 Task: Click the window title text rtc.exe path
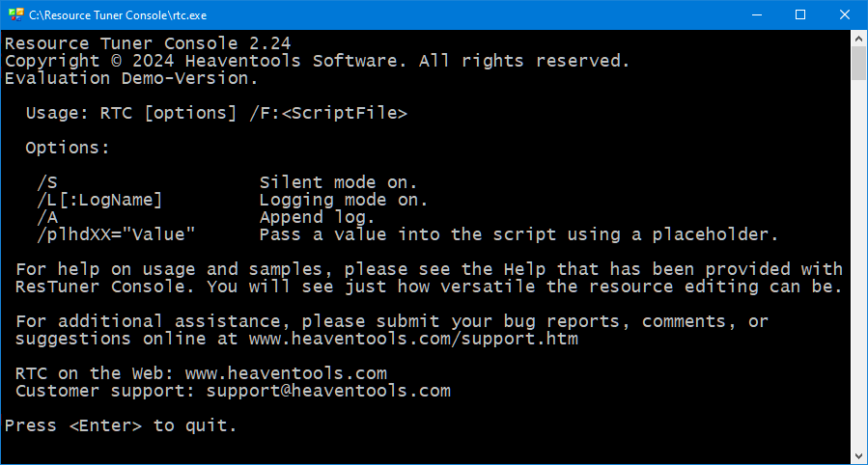[118, 15]
